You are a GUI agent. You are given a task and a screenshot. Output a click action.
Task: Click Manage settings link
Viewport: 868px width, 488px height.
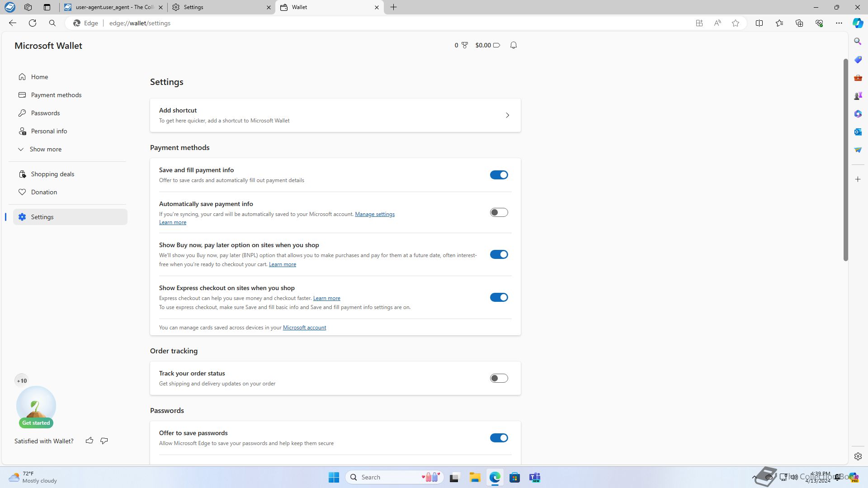tap(375, 214)
